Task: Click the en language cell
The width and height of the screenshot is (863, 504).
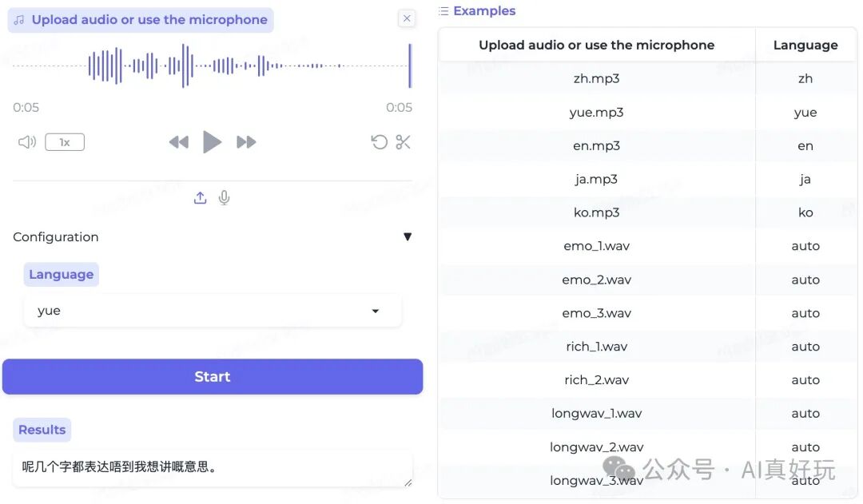Action: (x=805, y=146)
